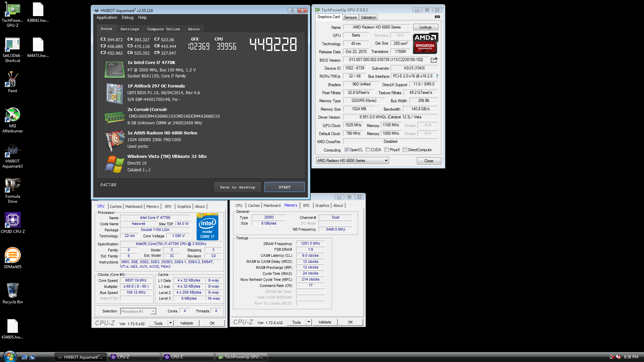The image size is (644, 362).
Task: Click Save to desktop button
Action: tap(237, 187)
